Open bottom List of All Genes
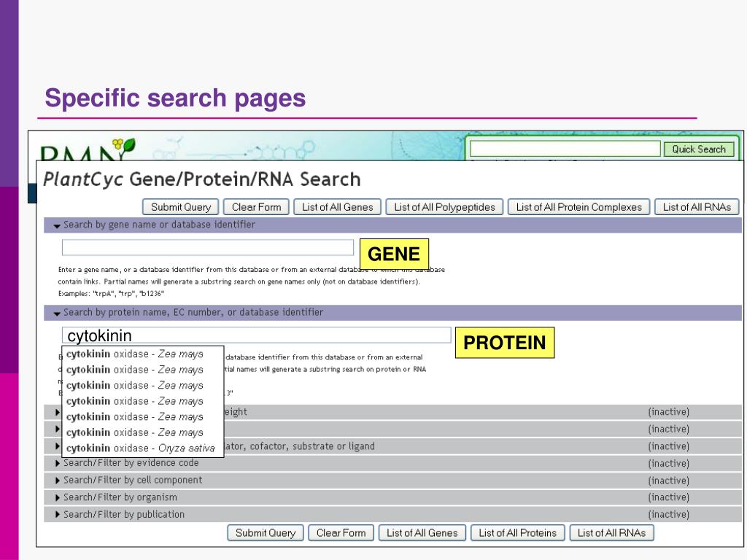The height and width of the screenshot is (560, 747). pyautogui.click(x=422, y=533)
